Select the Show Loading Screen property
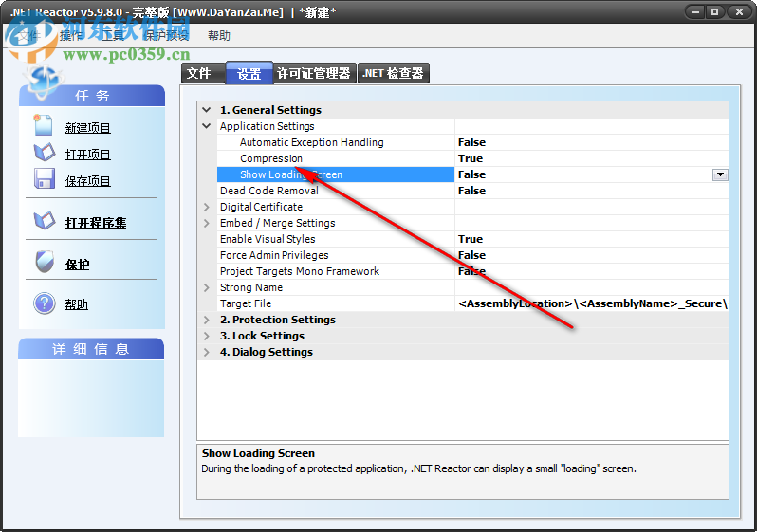 (336, 174)
